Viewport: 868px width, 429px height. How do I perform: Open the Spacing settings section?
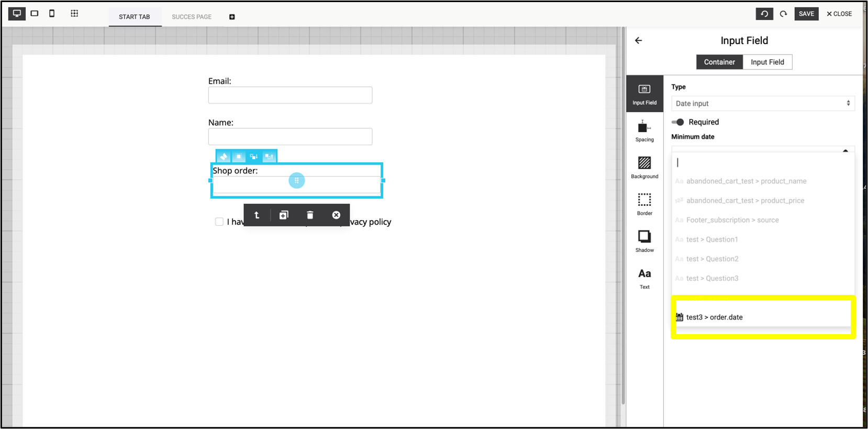644,131
